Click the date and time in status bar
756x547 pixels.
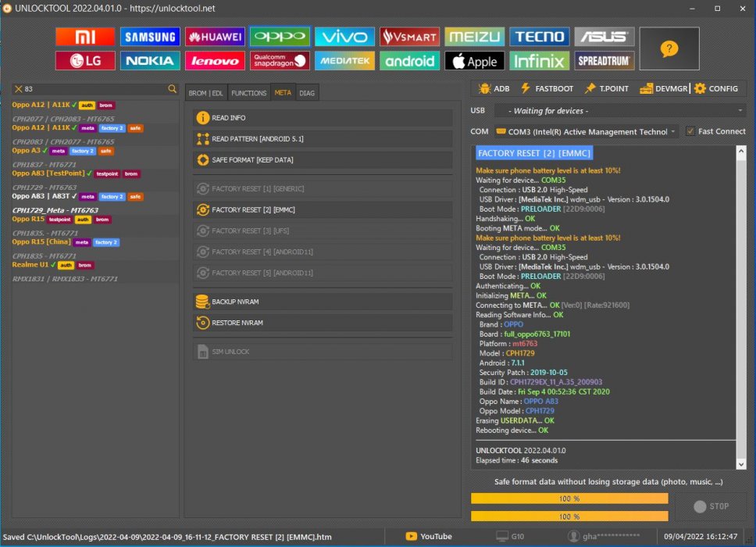pyautogui.click(x=701, y=536)
